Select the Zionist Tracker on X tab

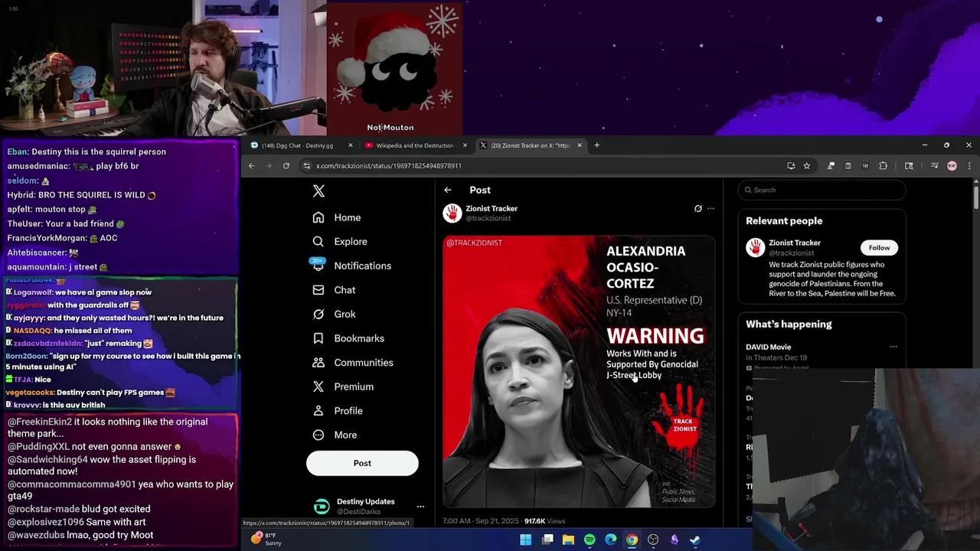coord(530,145)
